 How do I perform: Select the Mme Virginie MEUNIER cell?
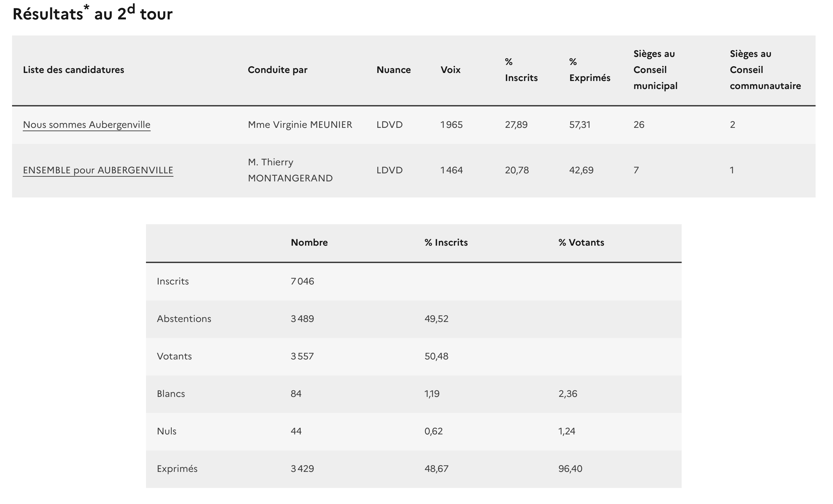300,125
